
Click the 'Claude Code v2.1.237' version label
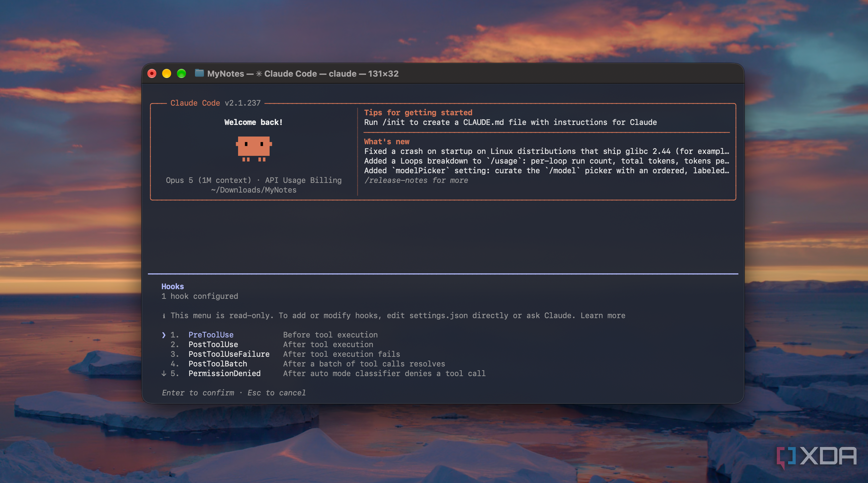click(216, 103)
